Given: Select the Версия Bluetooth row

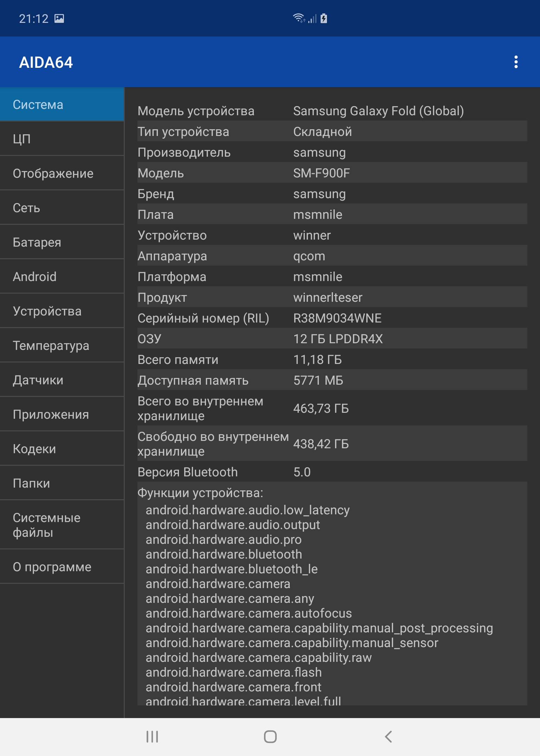Looking at the screenshot, I should tap(332, 472).
